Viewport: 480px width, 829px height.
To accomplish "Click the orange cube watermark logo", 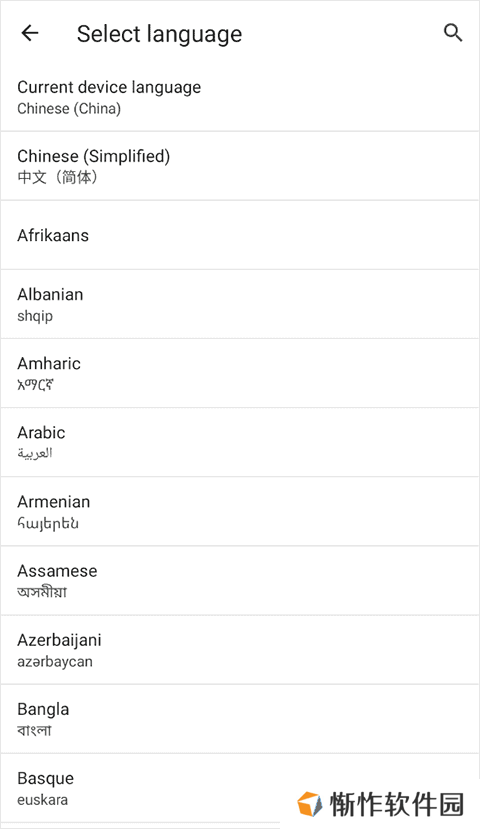I will [x=309, y=804].
